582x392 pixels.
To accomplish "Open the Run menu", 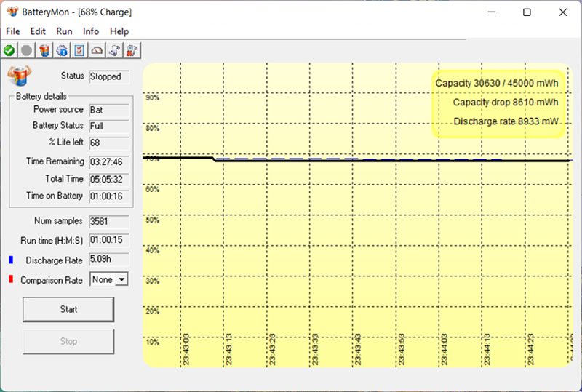I will pos(64,31).
